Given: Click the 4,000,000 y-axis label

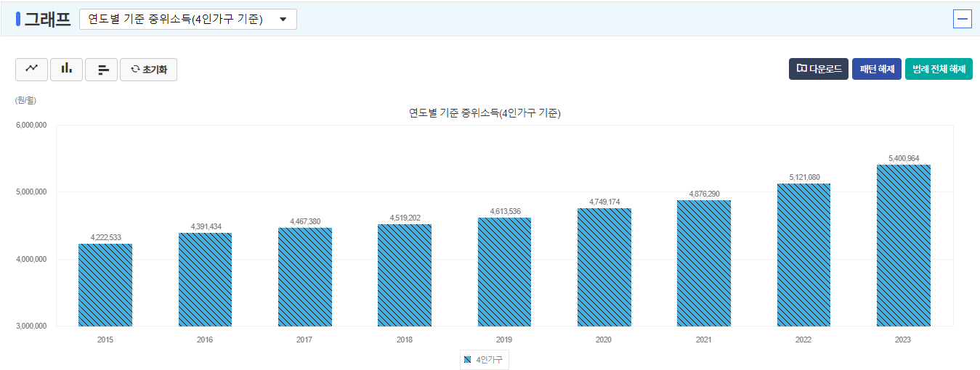Looking at the screenshot, I should (x=31, y=259).
